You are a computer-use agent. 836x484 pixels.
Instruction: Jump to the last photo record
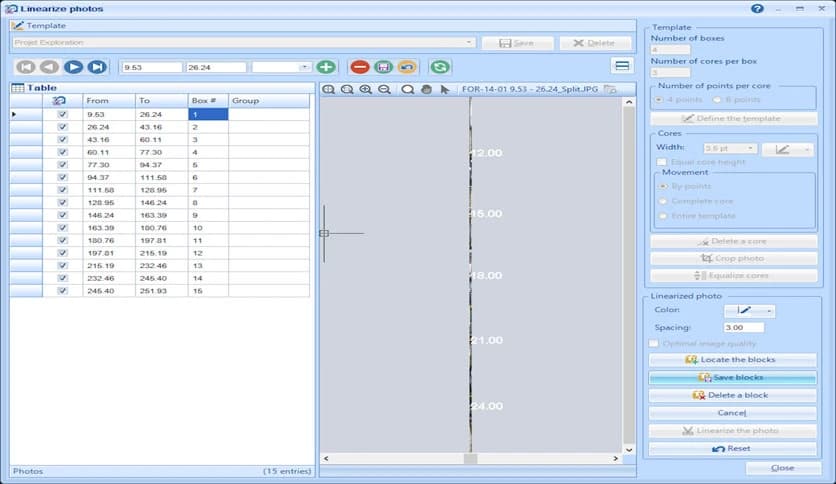click(x=97, y=67)
